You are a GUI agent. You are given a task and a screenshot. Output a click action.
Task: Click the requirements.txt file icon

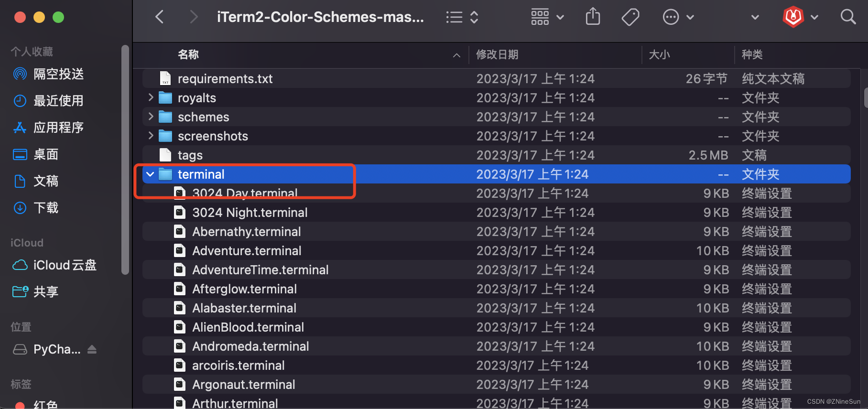(165, 78)
